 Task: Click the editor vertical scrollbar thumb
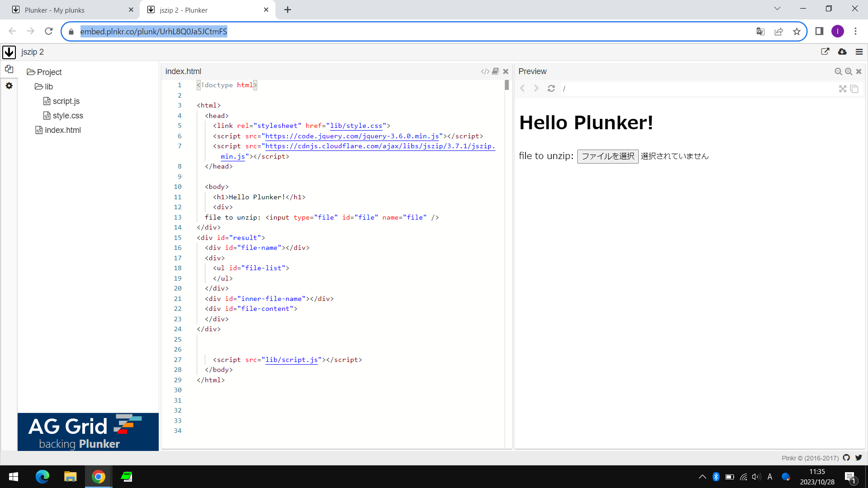tap(507, 85)
